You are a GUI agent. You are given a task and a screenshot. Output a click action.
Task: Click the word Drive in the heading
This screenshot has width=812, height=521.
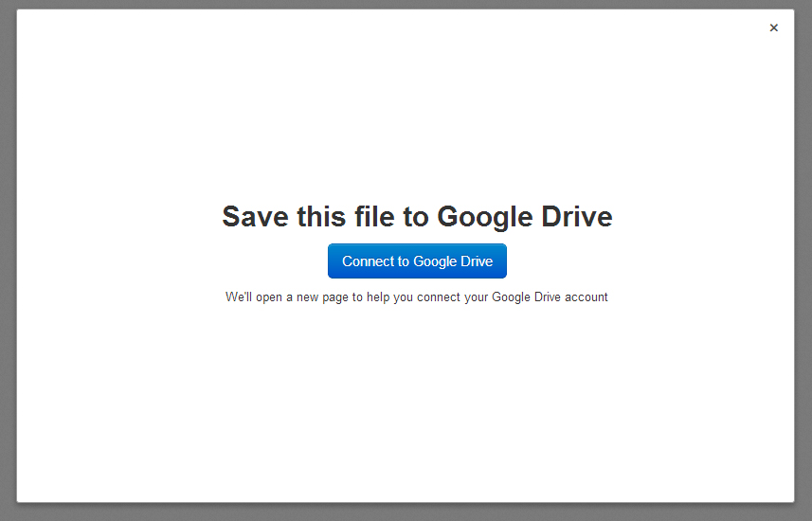pyautogui.click(x=577, y=217)
